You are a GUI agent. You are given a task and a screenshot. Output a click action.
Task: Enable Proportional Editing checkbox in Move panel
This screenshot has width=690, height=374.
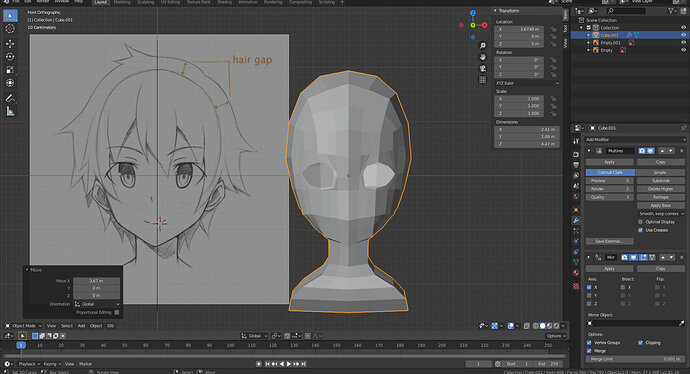point(117,312)
